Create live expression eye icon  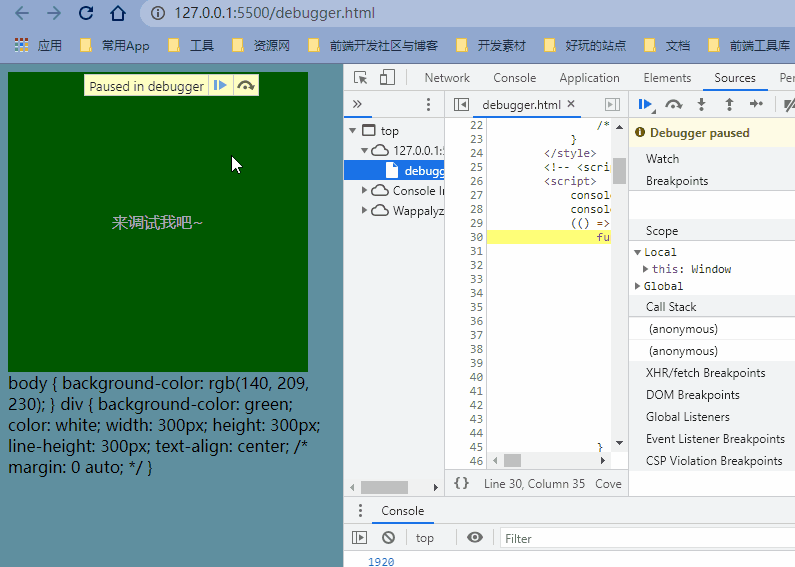click(x=475, y=538)
